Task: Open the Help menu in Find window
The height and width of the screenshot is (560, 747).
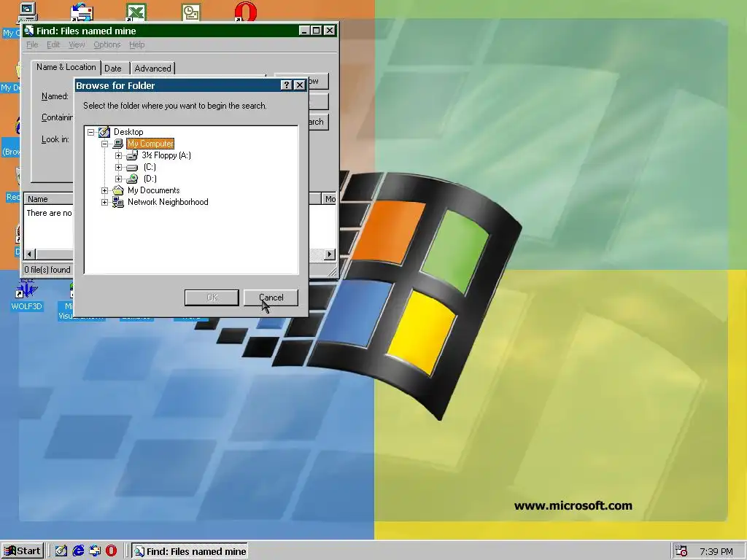Action: pos(136,44)
